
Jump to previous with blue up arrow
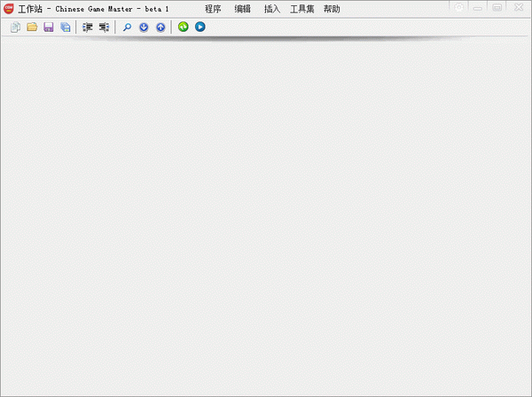coord(160,27)
